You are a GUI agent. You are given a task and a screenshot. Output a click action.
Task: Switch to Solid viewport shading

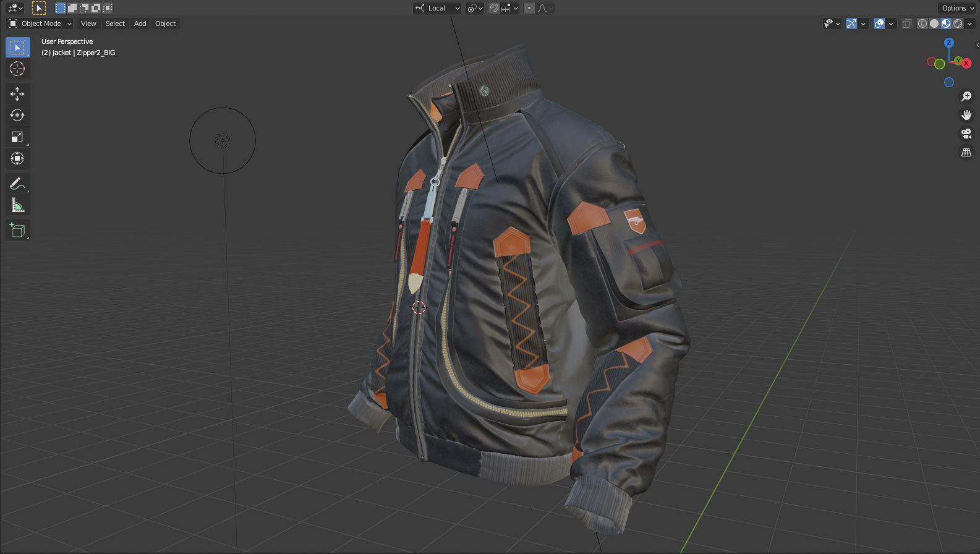[x=934, y=23]
